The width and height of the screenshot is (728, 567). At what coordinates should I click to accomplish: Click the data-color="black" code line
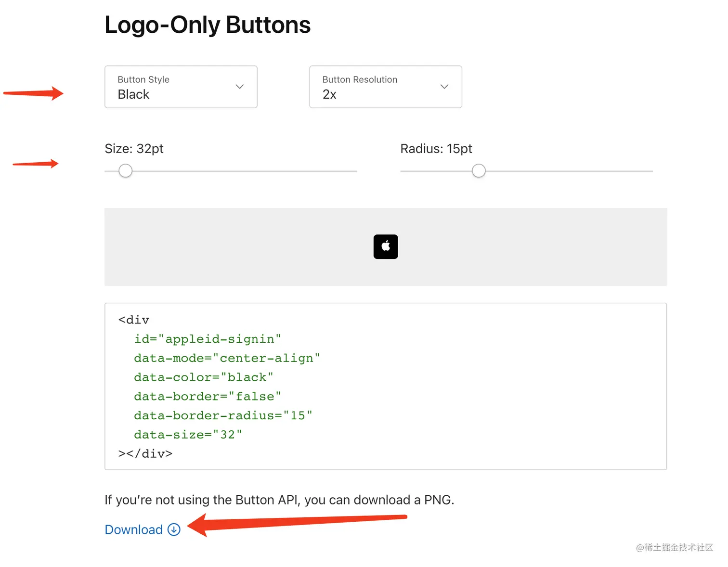[x=204, y=377]
